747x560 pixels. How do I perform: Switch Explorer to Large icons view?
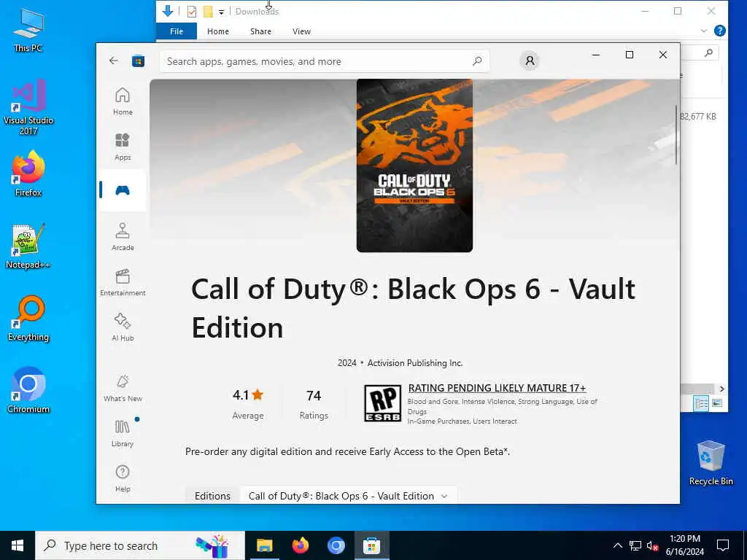(x=716, y=403)
